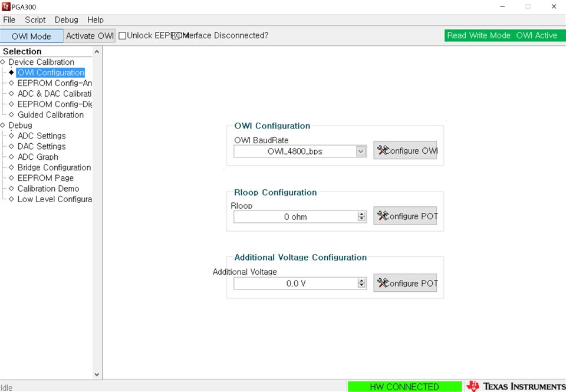Screen dimensions: 566x392
Task: Open the OWI BaudRate dropdown
Action: pos(361,151)
